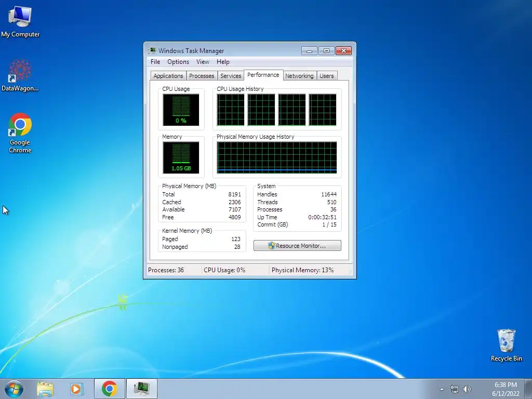Screen dimensions: 532x399
Task: Click the network tray icon
Action: pyautogui.click(x=454, y=389)
